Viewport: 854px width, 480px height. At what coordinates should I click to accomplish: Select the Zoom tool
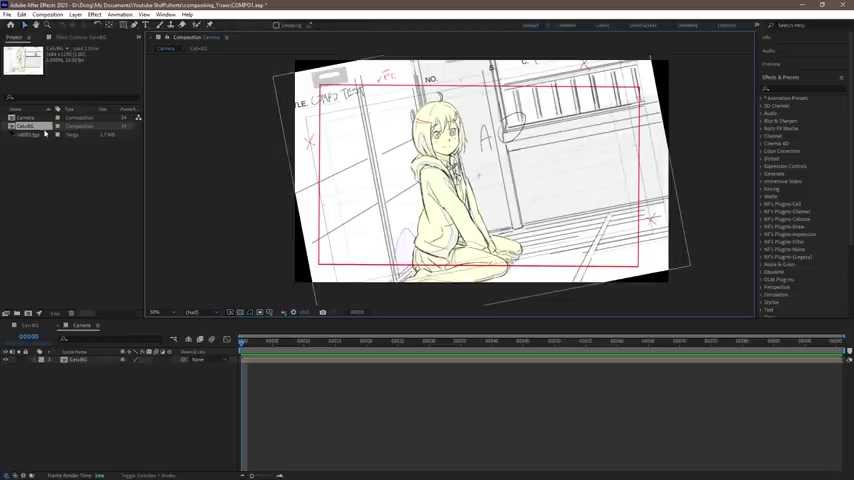47,25
